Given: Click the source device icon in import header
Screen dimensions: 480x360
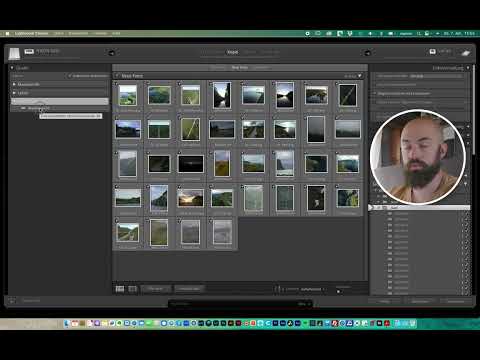Looking at the screenshot, I should (14, 54).
